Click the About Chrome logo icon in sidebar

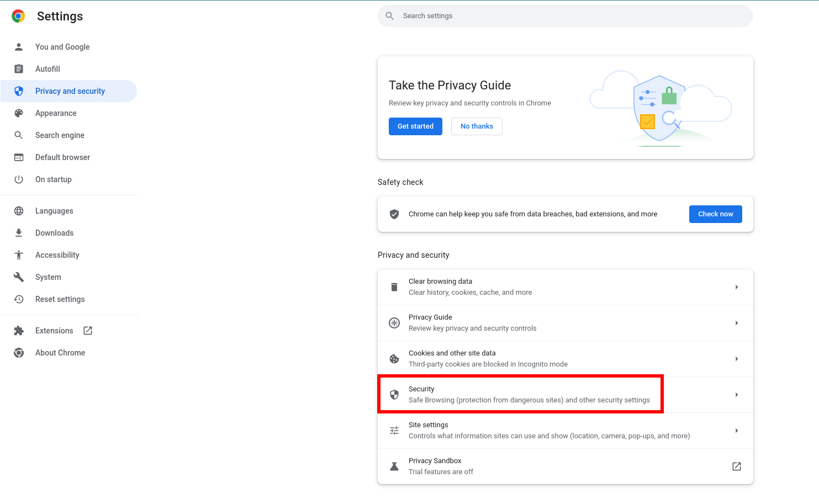19,353
